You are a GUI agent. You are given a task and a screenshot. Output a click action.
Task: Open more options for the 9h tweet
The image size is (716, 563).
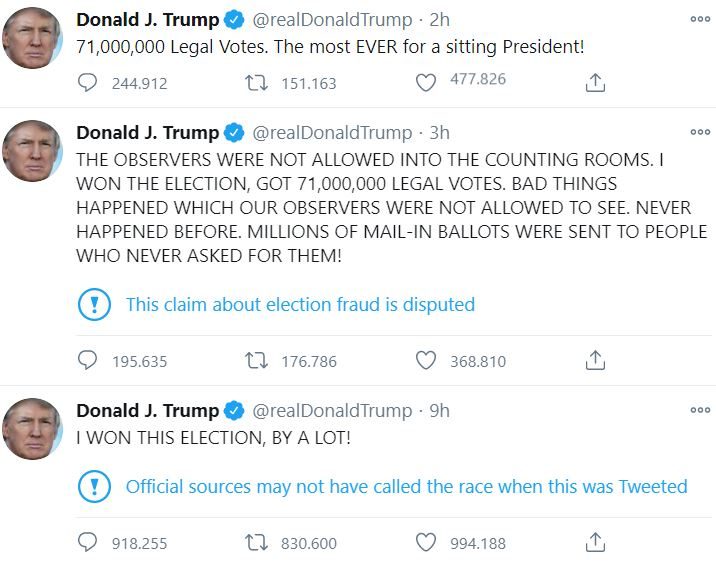click(699, 410)
